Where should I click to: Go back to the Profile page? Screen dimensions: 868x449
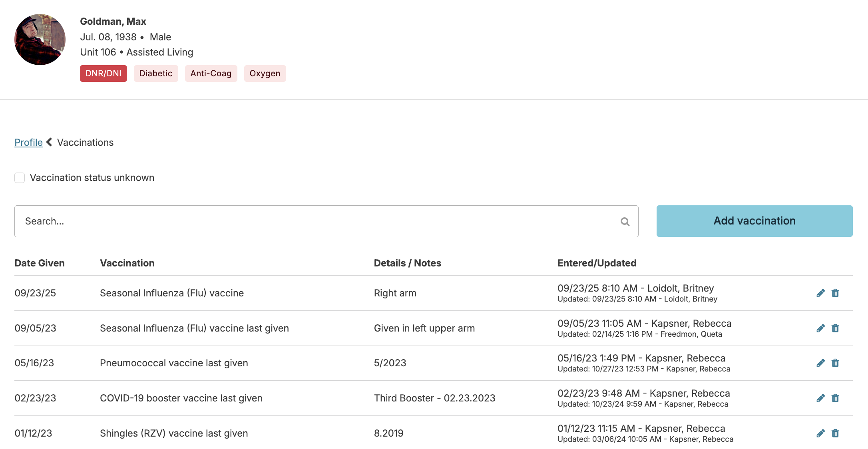28,143
